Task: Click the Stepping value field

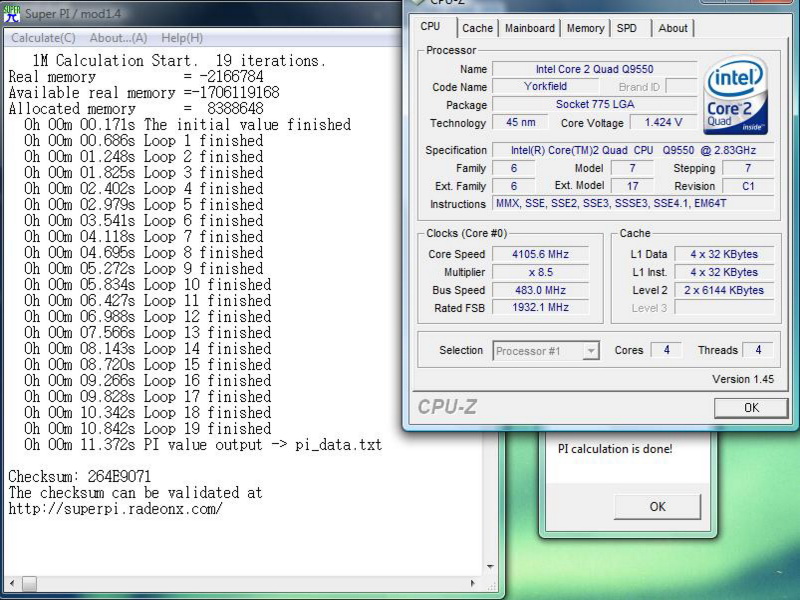Action: (x=748, y=168)
